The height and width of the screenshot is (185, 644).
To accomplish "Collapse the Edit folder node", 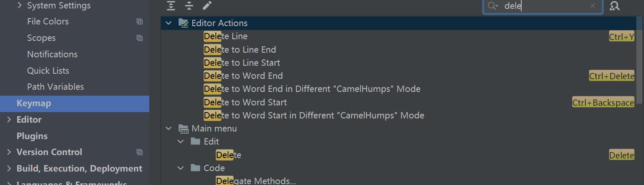I will [181, 142].
